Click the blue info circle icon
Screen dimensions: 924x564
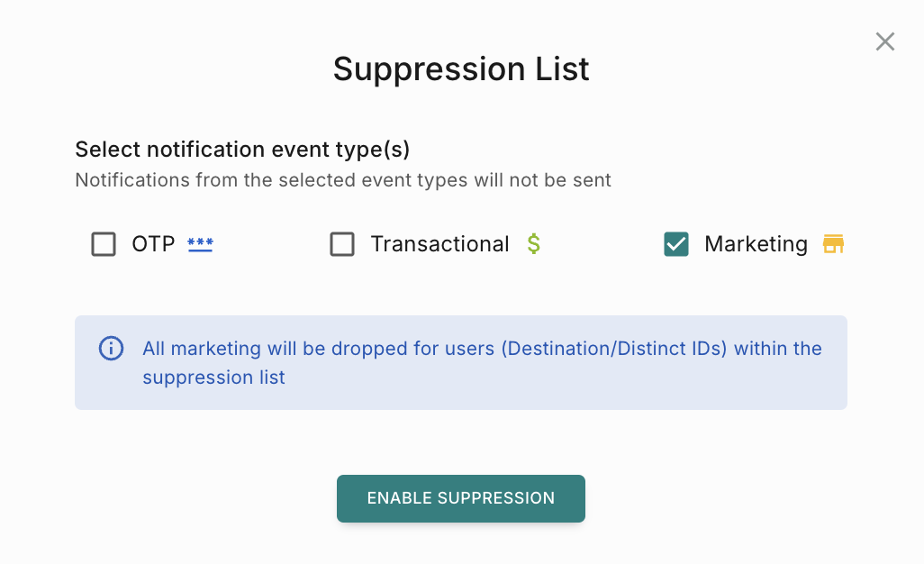tap(111, 349)
